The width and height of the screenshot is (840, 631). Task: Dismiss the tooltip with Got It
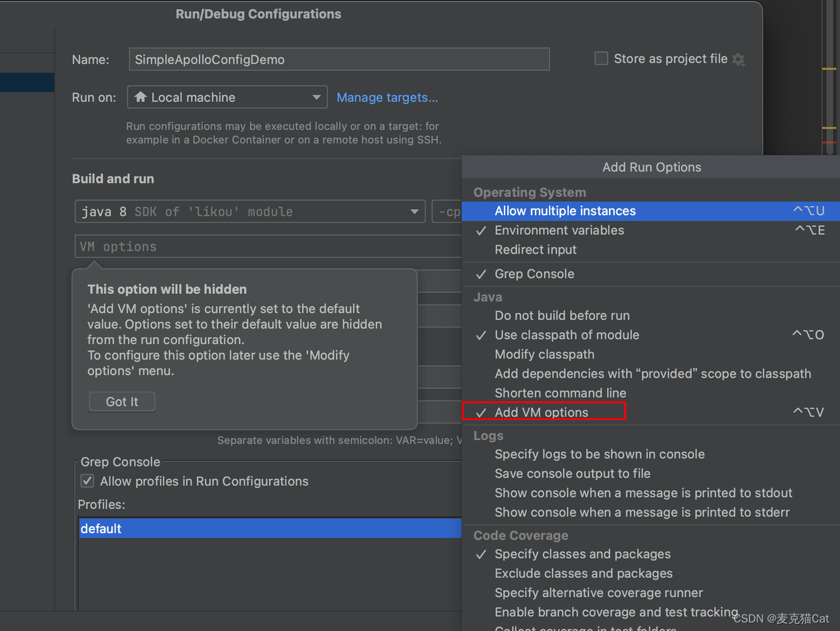pos(122,401)
